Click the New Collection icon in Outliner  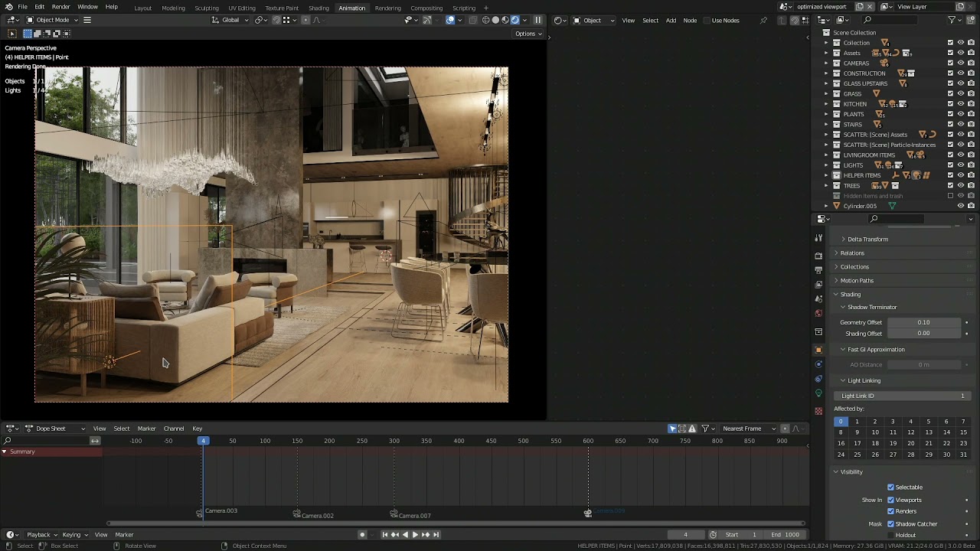point(972,21)
